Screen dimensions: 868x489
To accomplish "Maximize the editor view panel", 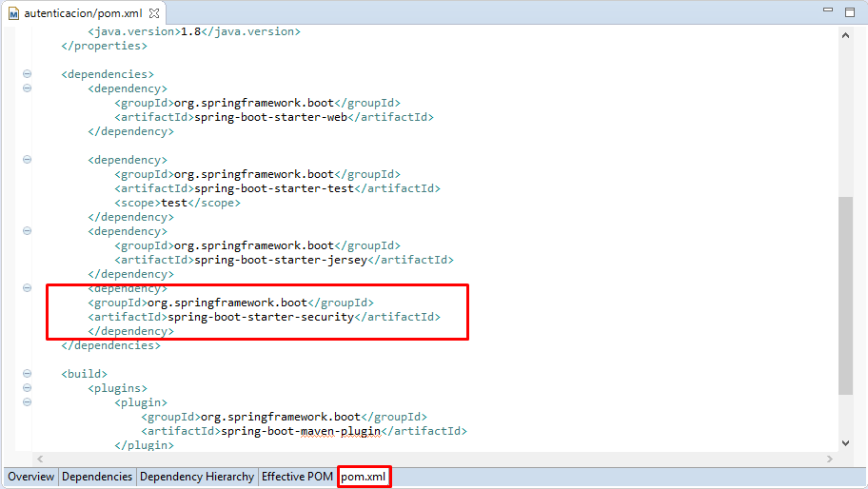I will click(x=849, y=11).
